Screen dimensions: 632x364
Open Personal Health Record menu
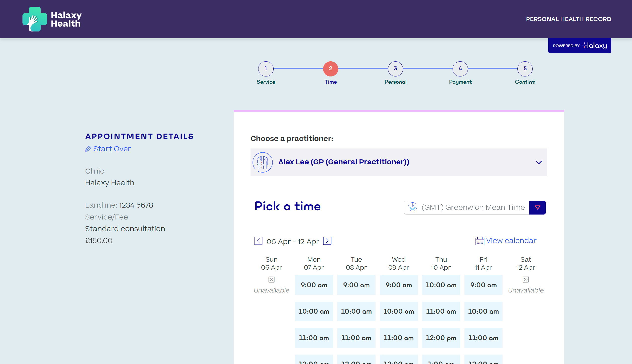(x=568, y=19)
